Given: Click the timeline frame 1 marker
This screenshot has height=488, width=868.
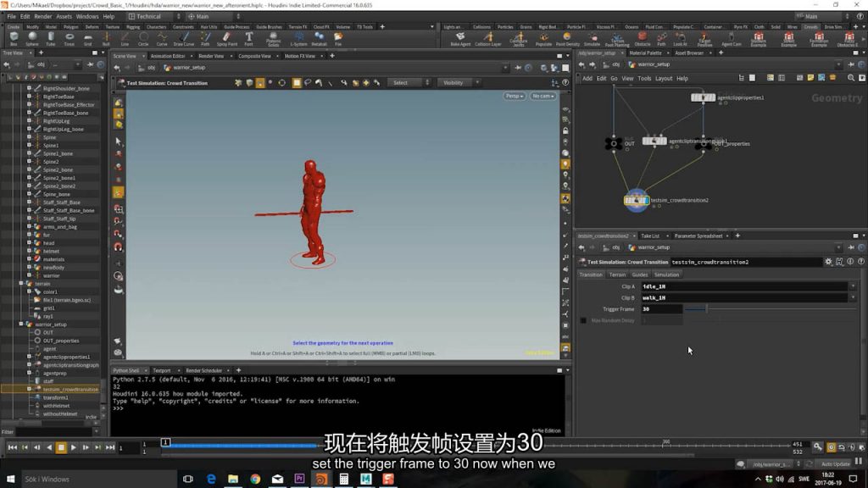Looking at the screenshot, I should coord(165,442).
